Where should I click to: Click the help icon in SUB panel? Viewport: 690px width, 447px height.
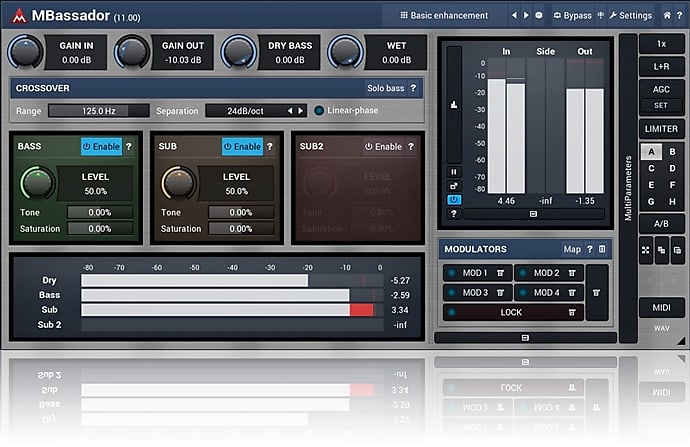pyautogui.click(x=272, y=146)
